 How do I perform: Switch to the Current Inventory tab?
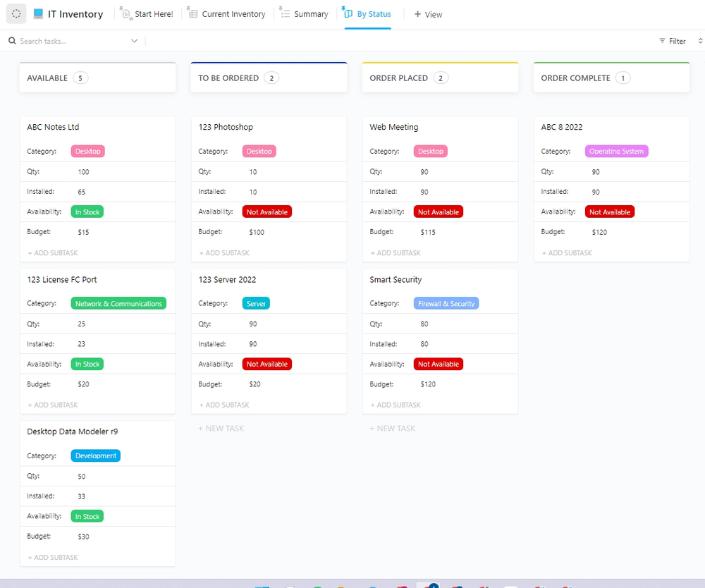pyautogui.click(x=233, y=13)
